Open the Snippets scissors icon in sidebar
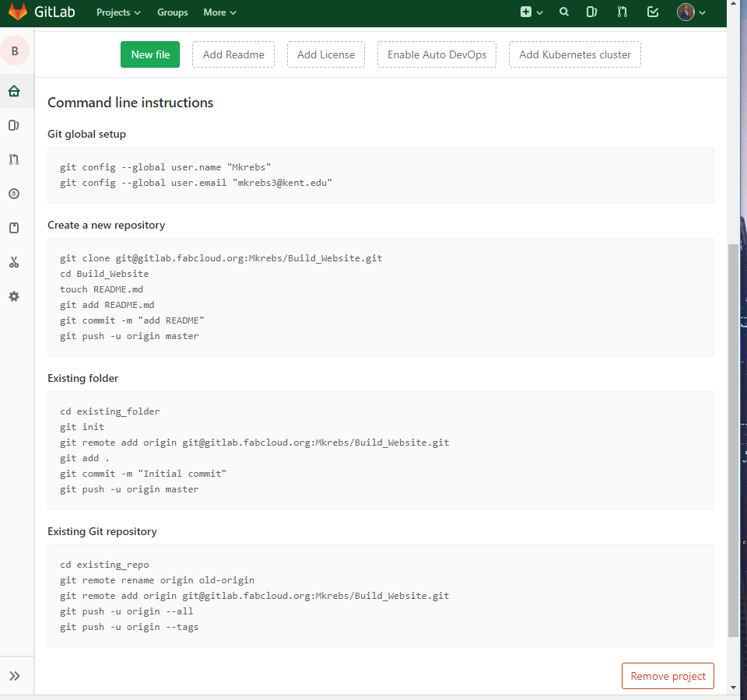The width and height of the screenshot is (747, 700). (x=14, y=262)
